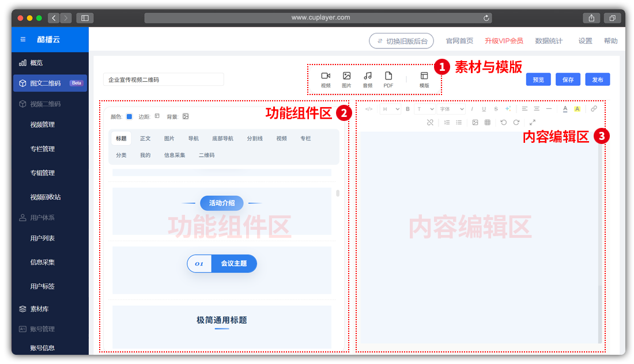Switch to the 底部导航 component tab

pyautogui.click(x=222, y=139)
